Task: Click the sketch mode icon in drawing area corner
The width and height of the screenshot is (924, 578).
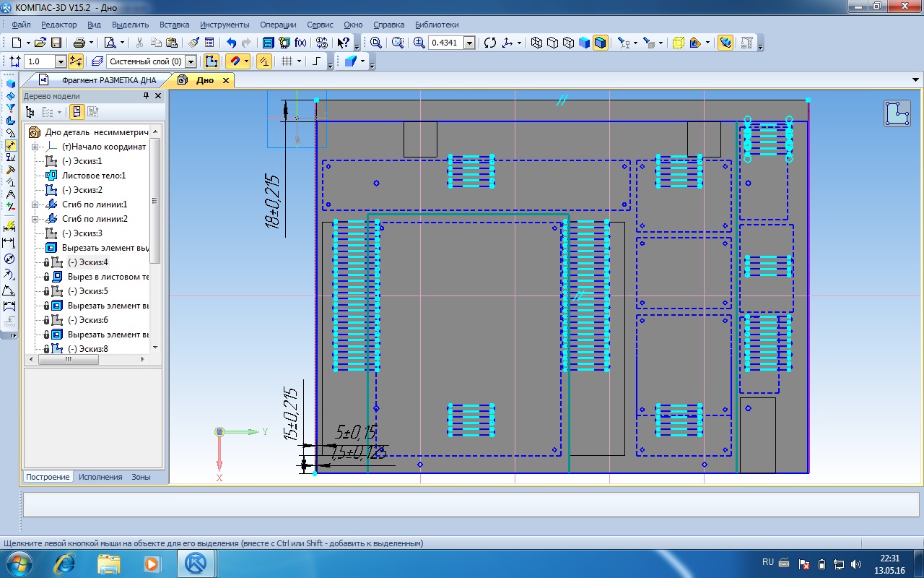Action: tap(897, 113)
